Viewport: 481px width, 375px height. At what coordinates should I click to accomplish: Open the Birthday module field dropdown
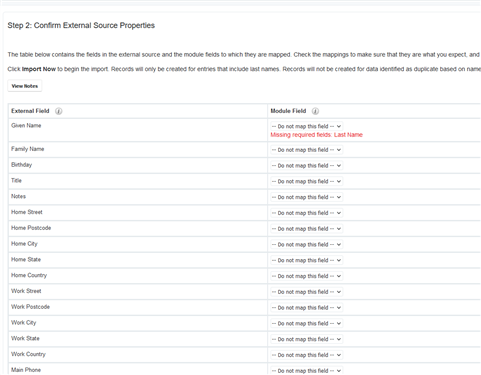pyautogui.click(x=306, y=166)
